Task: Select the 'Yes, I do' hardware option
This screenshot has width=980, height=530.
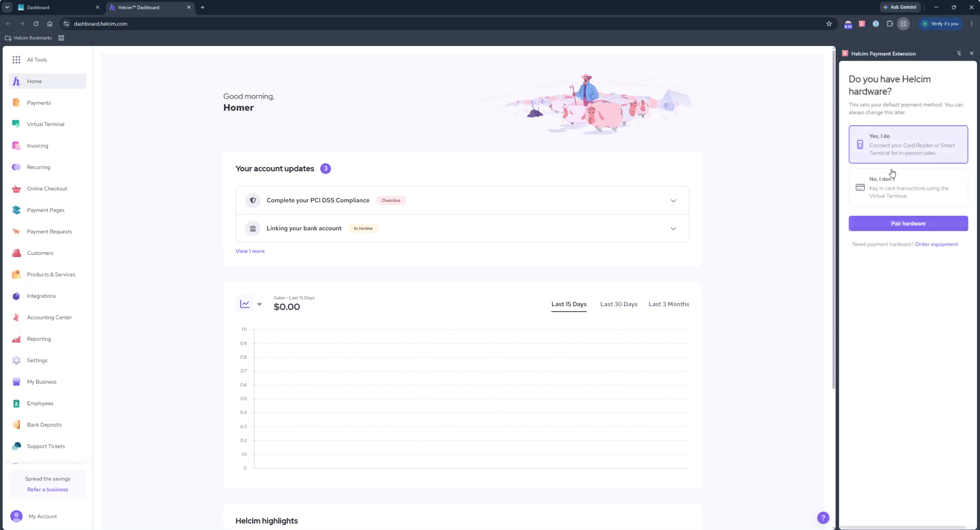Action: [x=908, y=144]
